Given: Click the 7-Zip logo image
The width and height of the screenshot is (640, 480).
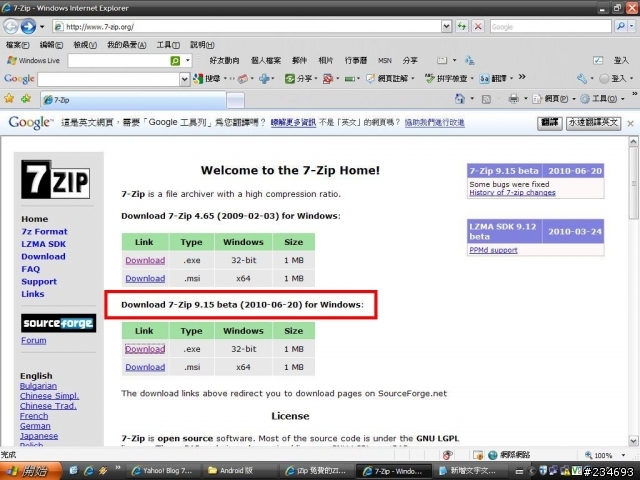Looking at the screenshot, I should click(56, 180).
